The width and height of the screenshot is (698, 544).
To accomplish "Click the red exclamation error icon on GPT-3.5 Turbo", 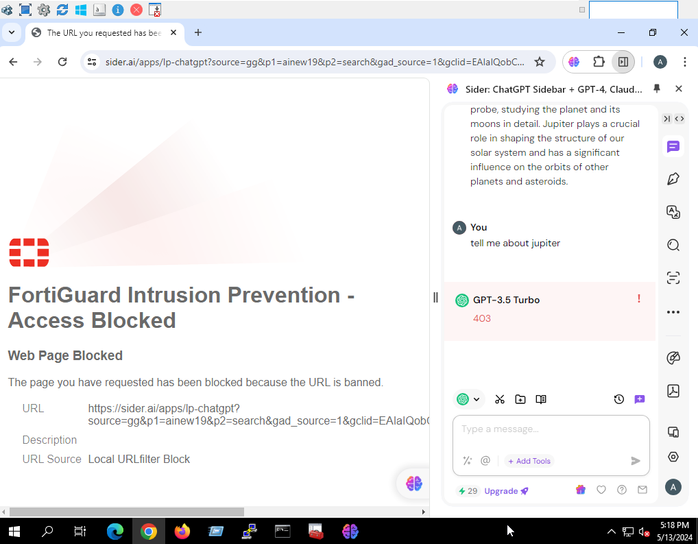I will pyautogui.click(x=639, y=299).
